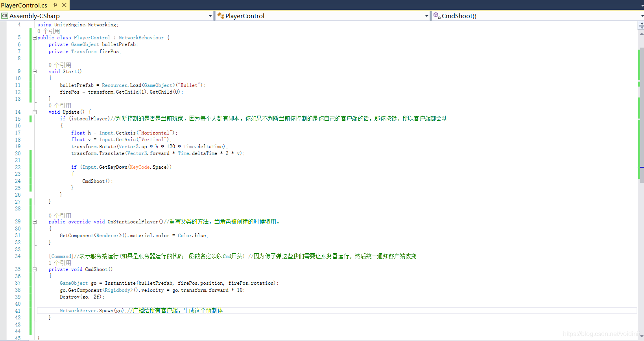Collapse the CmdShoot() method region
The image size is (644, 341).
pyautogui.click(x=35, y=269)
